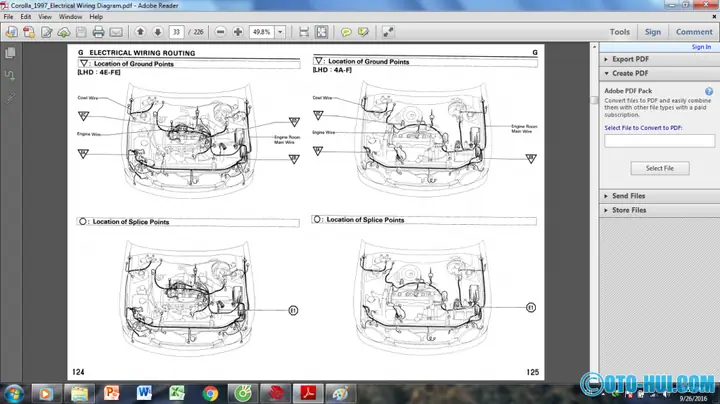Open the Windows Start button

click(13, 393)
